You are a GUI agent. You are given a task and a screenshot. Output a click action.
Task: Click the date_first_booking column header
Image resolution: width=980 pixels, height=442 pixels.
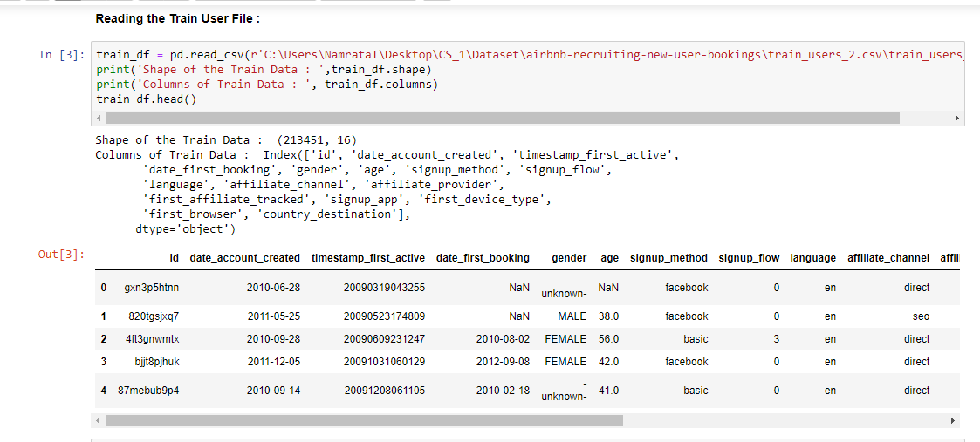click(483, 258)
